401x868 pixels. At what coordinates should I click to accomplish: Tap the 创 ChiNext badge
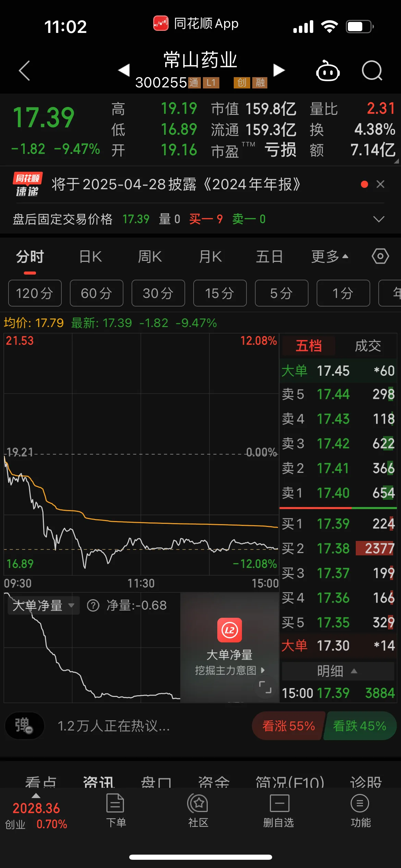242,83
